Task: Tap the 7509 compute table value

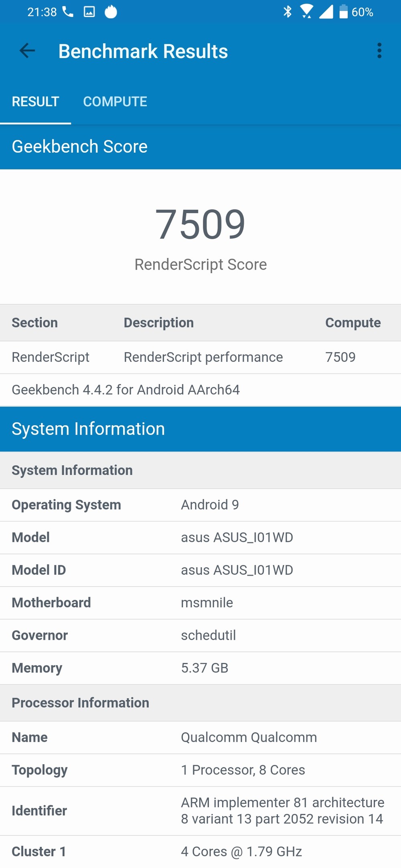Action: (340, 357)
